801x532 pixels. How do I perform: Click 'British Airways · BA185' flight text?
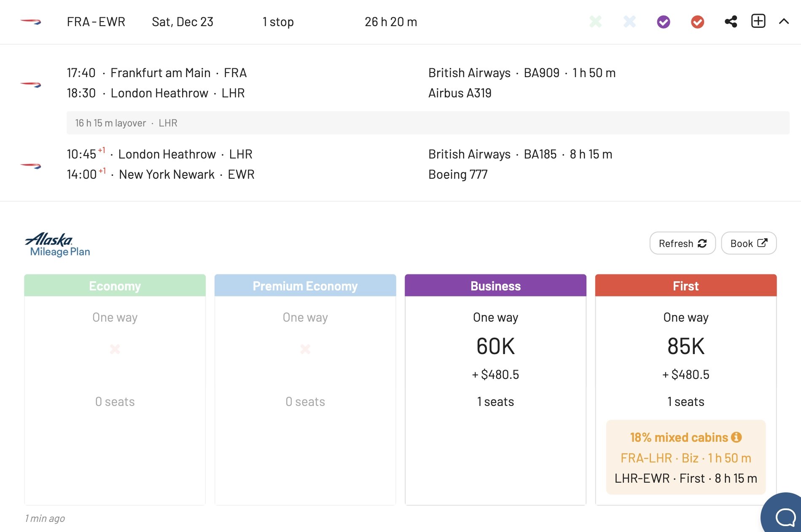click(x=492, y=154)
